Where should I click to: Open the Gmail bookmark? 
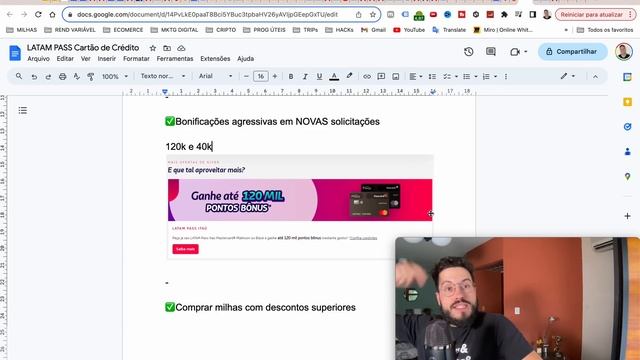pyautogui.click(x=373, y=30)
